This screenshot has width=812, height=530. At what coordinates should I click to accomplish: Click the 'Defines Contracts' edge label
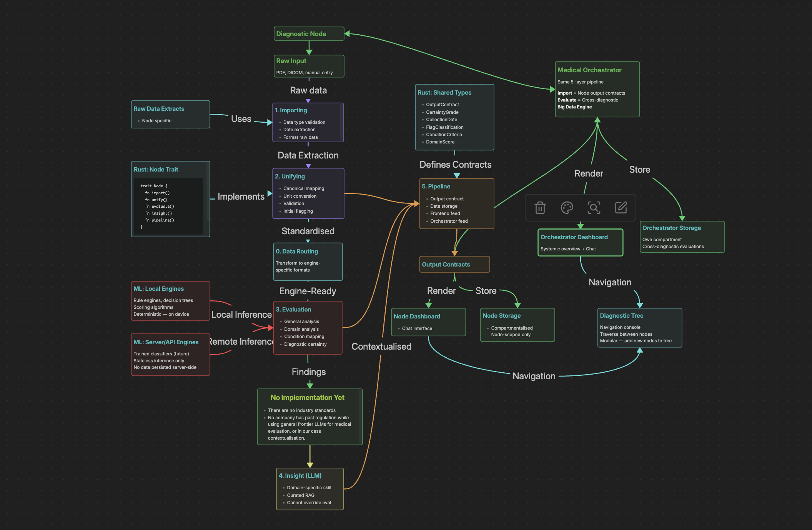[x=455, y=165]
